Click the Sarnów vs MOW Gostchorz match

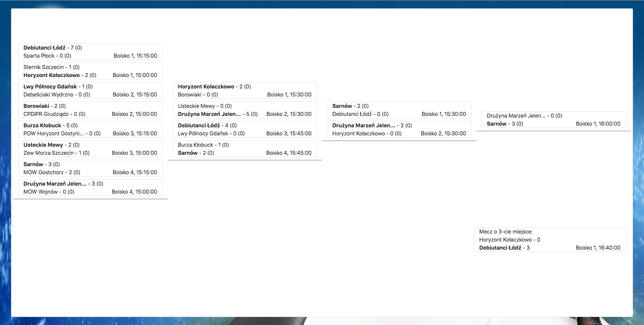point(90,168)
